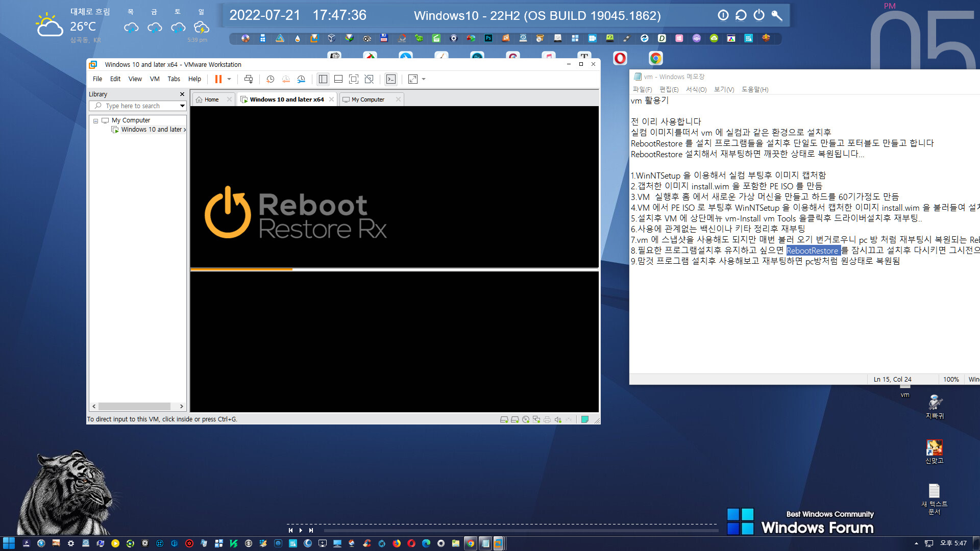Image resolution: width=980 pixels, height=551 pixels.
Task: Open the Tabs menu in VMware
Action: pos(174,79)
